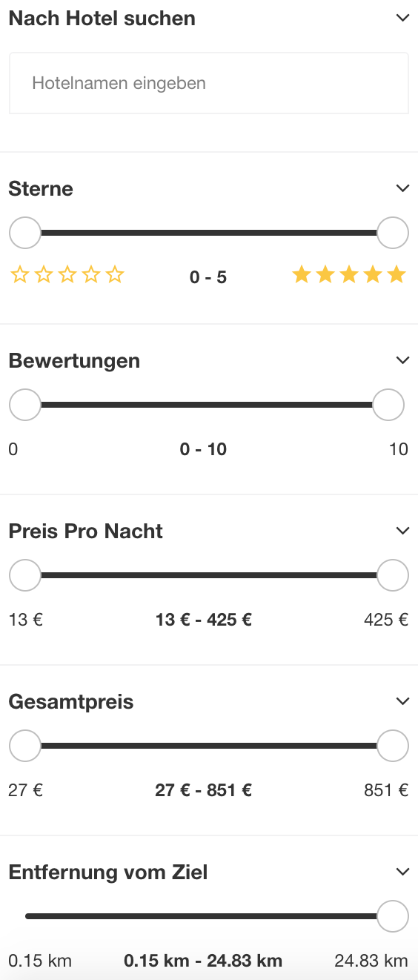Collapse the Bewertungen section chevron

(402, 360)
